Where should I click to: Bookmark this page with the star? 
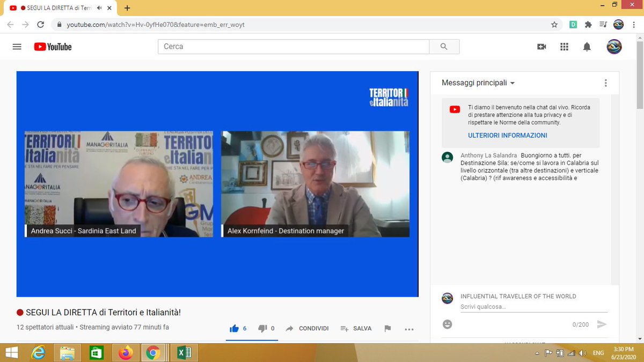pos(554,24)
